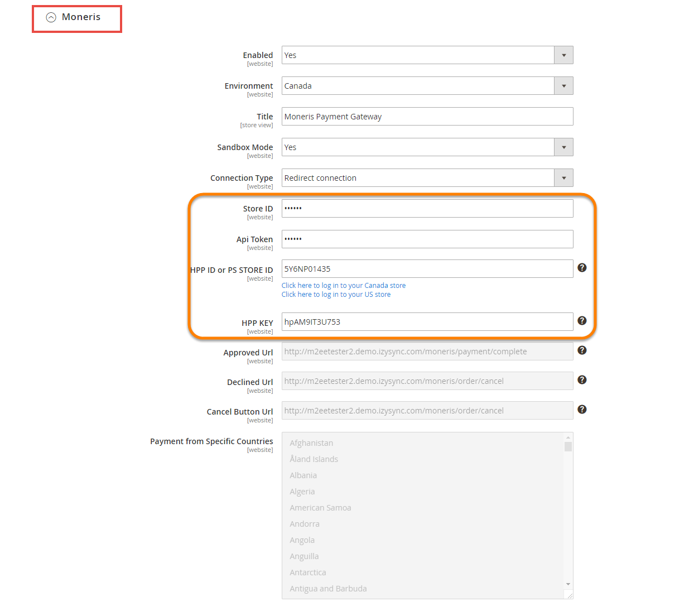Screen dimensions: 694x616
Task: Click the help icon next to HPP KEY
Action: coord(582,321)
